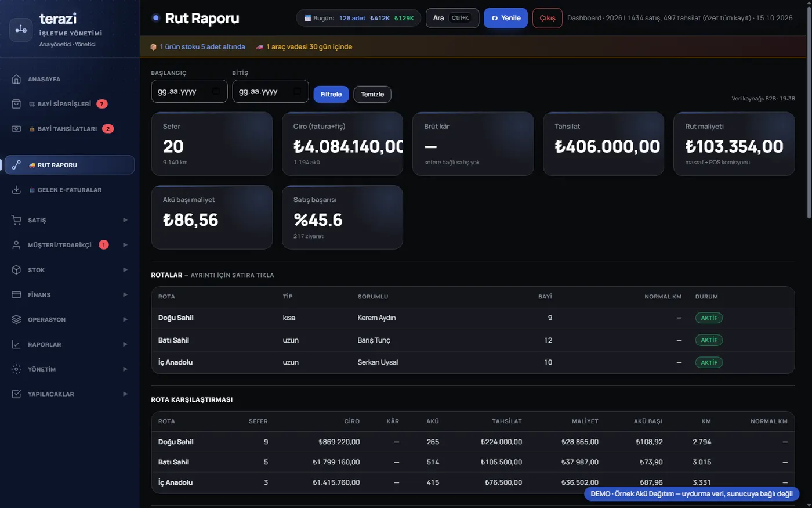812x508 pixels.
Task: Click the page vertical scrollbar
Action: point(809,110)
